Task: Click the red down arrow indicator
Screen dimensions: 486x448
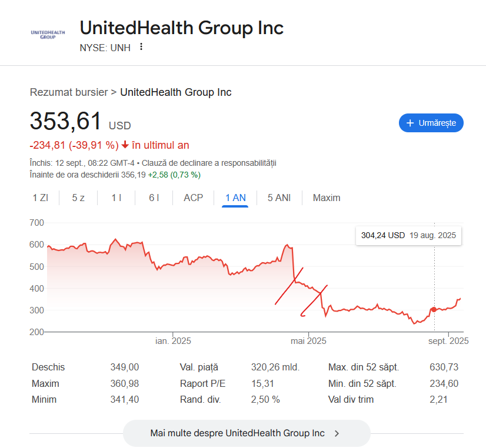Action: pyautogui.click(x=125, y=145)
